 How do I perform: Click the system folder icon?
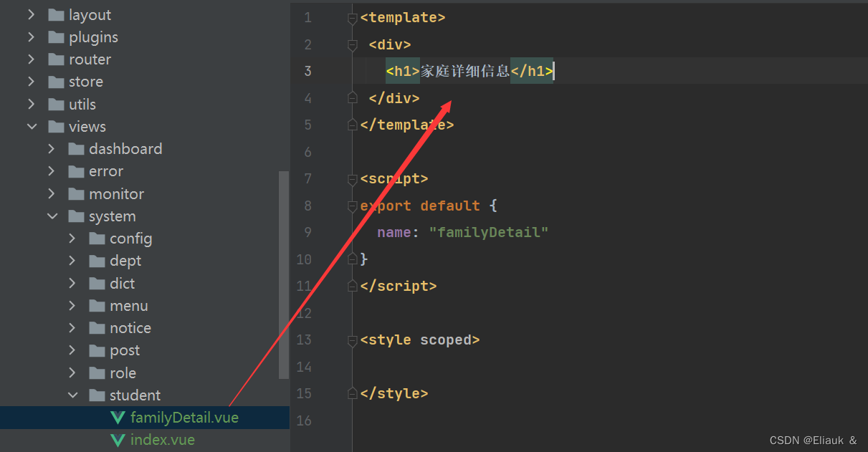77,216
